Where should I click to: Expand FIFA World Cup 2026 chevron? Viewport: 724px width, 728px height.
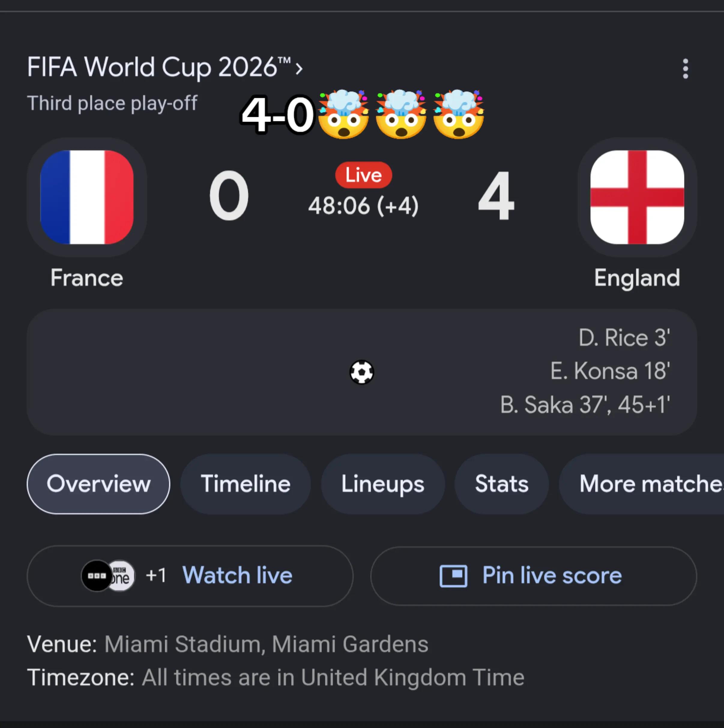tap(299, 68)
